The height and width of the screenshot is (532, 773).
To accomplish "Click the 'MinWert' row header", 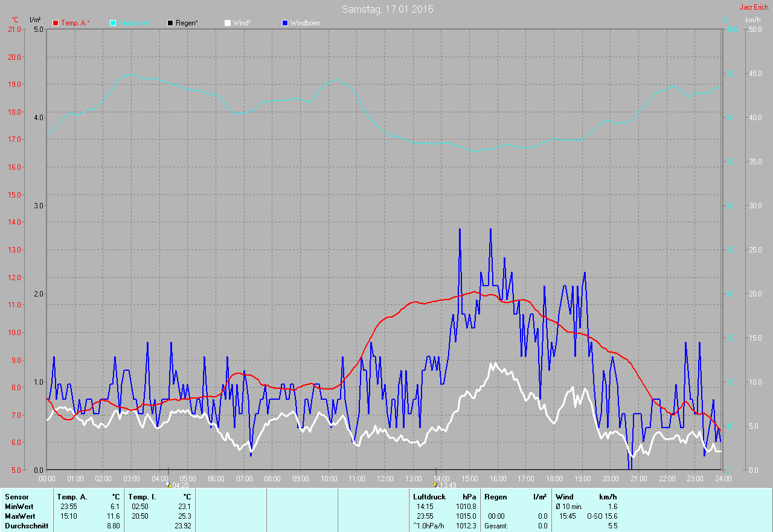I will point(19,507).
